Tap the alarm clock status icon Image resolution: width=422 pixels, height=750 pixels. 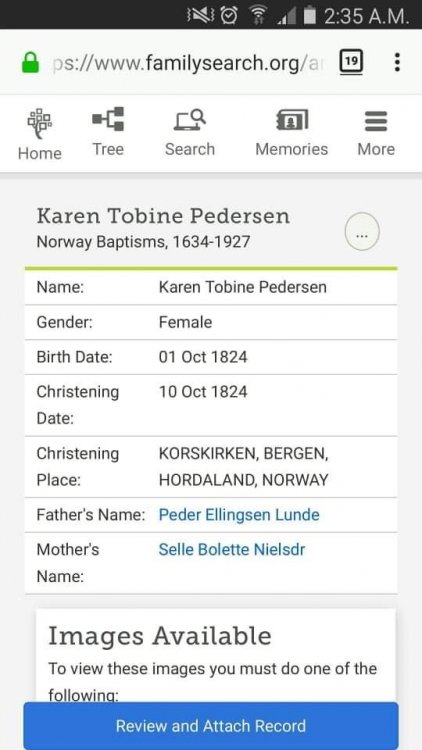pyautogui.click(x=230, y=16)
